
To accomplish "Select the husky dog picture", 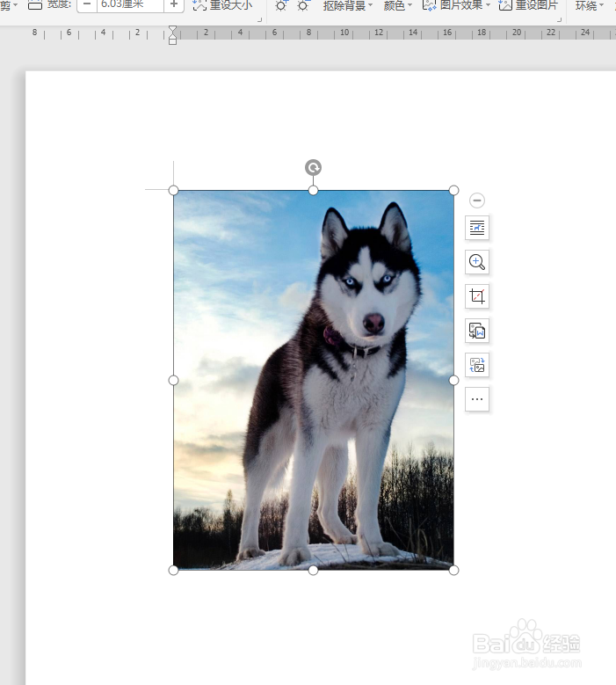I will (x=313, y=380).
